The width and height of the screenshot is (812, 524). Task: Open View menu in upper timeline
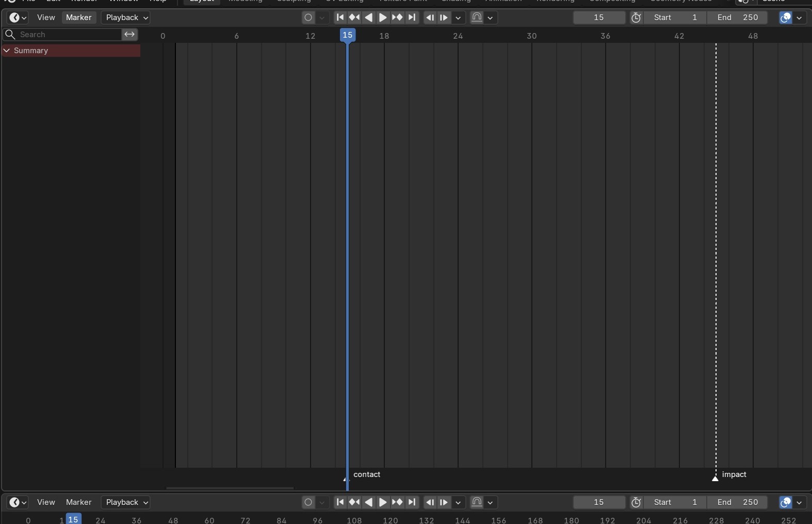pos(46,18)
